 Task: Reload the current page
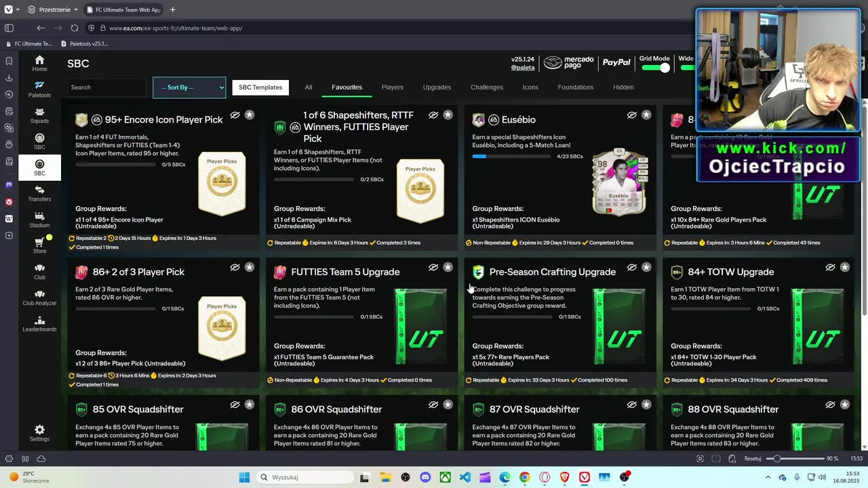[74, 28]
